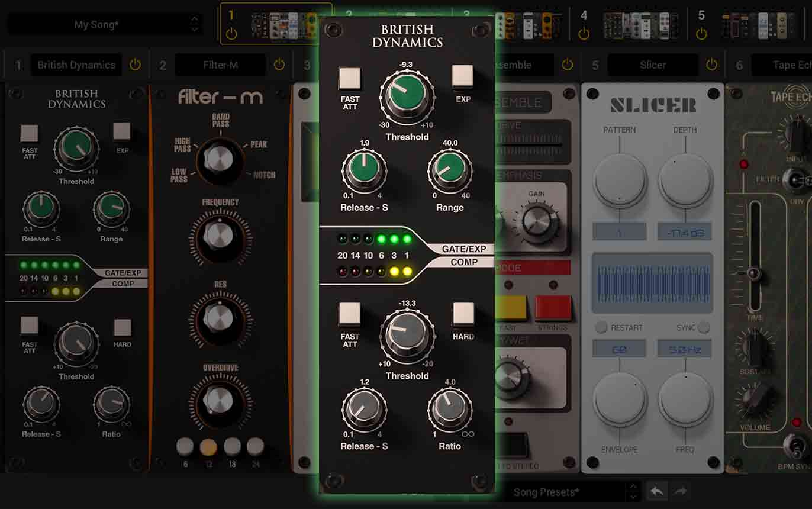This screenshot has width=812, height=509.
Task: Toggle power icon for rack 1
Action: pos(231,34)
